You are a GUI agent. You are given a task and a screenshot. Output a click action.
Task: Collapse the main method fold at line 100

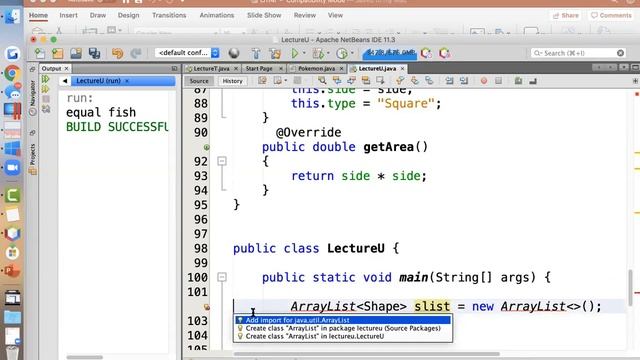pos(222,277)
